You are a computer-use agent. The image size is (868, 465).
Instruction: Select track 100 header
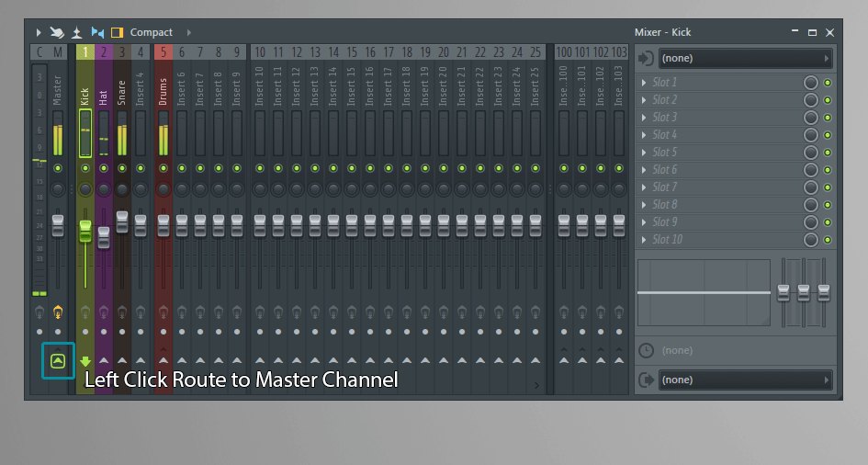[x=564, y=52]
